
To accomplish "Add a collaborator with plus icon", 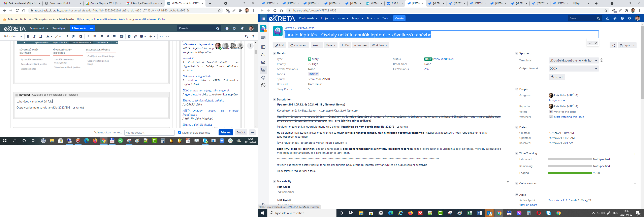I will [x=635, y=183].
